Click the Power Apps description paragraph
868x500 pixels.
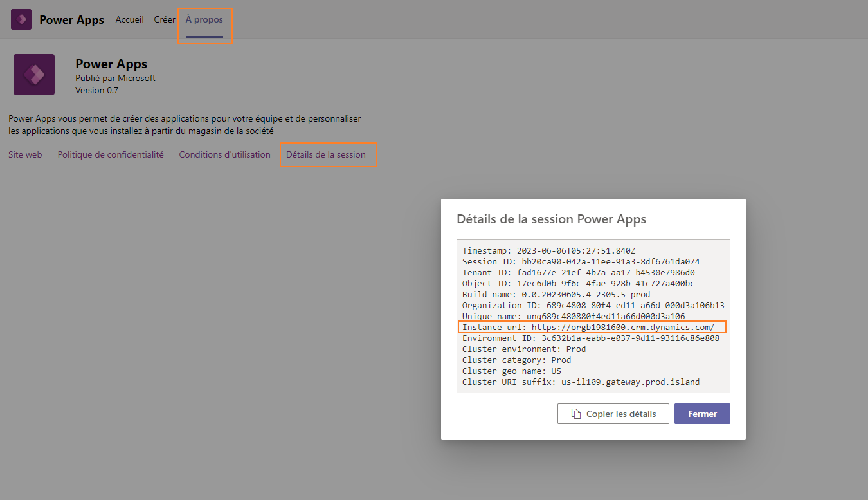[185, 125]
